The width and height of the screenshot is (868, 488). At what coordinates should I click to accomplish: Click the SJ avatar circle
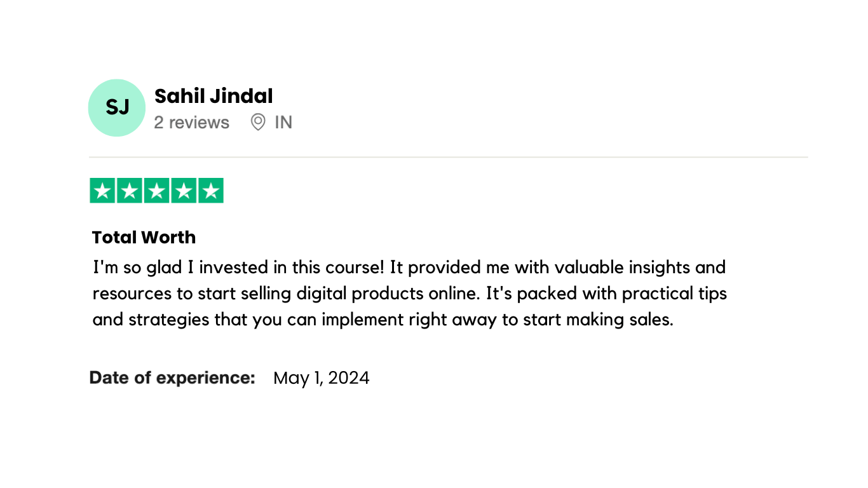click(x=117, y=107)
